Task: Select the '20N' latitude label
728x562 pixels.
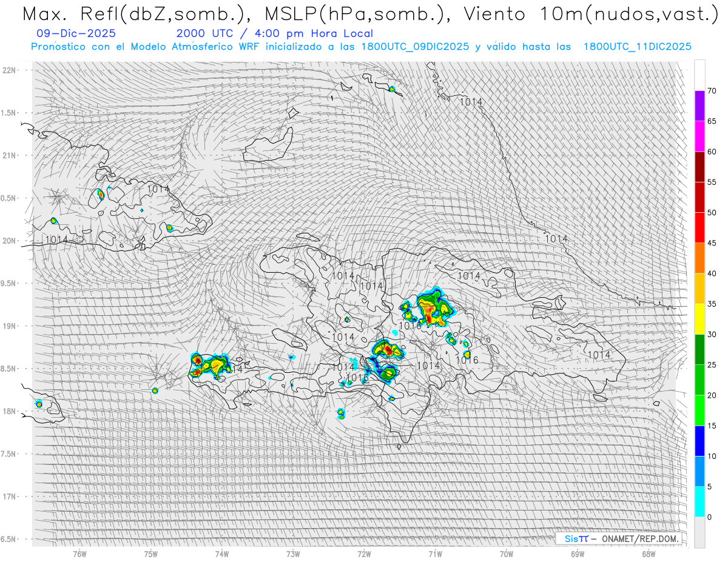Action: (10, 241)
